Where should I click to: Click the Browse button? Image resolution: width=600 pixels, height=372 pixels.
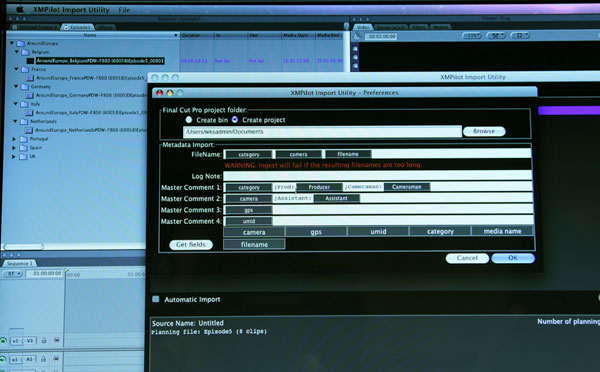pyautogui.click(x=484, y=131)
